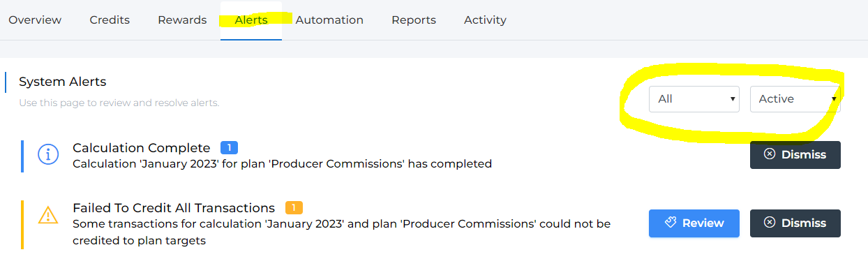Go to the Rewards tab
The image size is (868, 266).
pyautogui.click(x=182, y=20)
